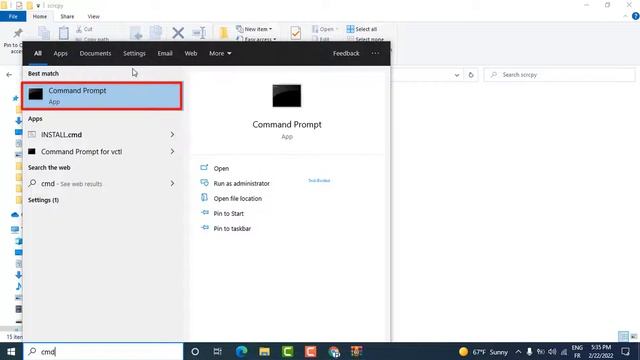Switch to Settings search filter

[x=134, y=53]
